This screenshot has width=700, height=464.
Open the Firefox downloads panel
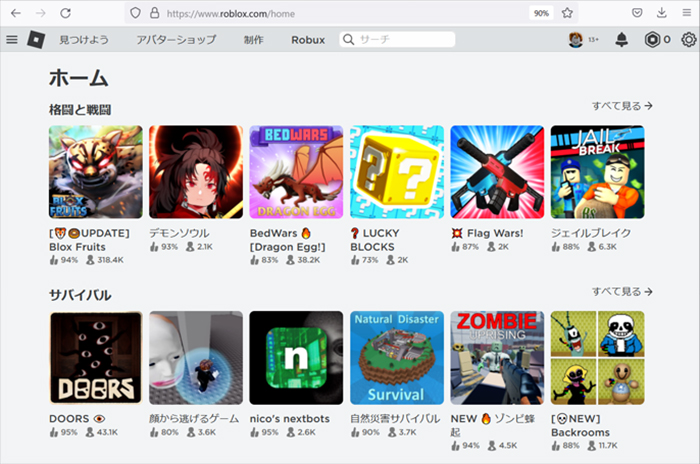click(661, 13)
